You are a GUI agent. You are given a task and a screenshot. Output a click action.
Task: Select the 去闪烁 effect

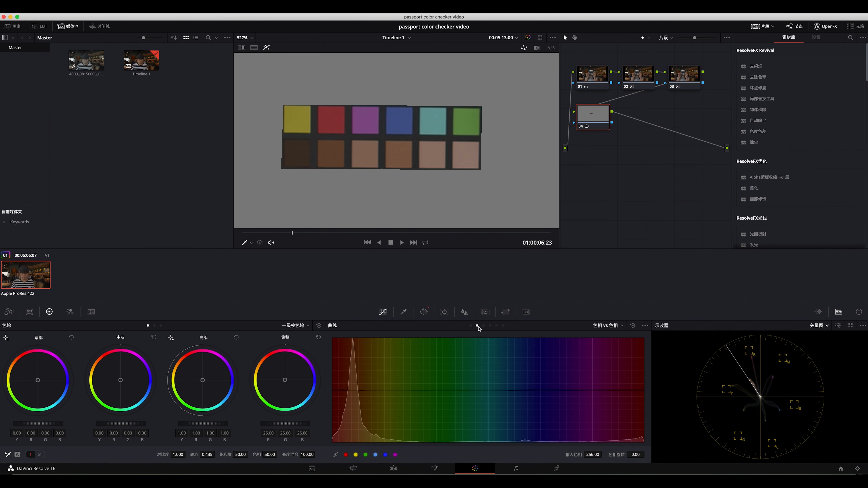click(756, 66)
